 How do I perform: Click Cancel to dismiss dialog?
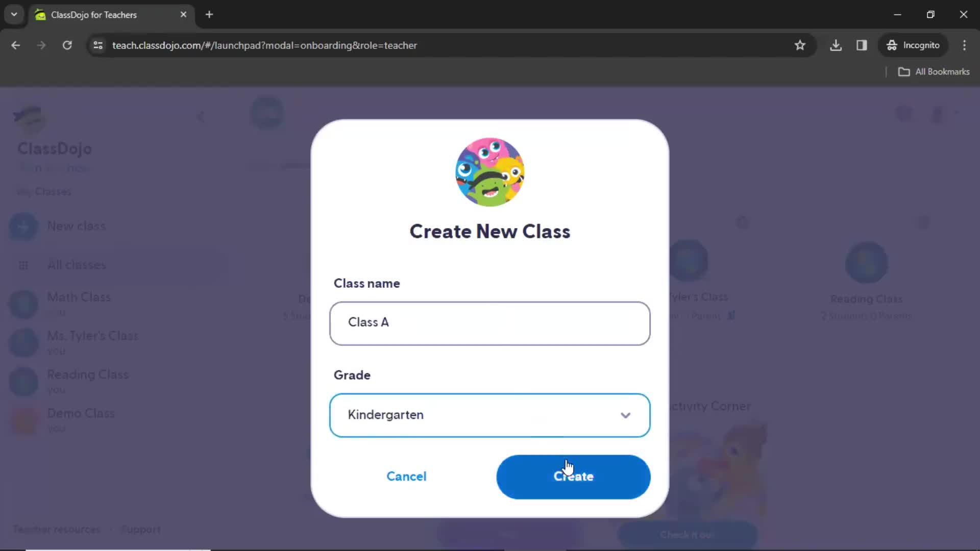[x=406, y=477]
